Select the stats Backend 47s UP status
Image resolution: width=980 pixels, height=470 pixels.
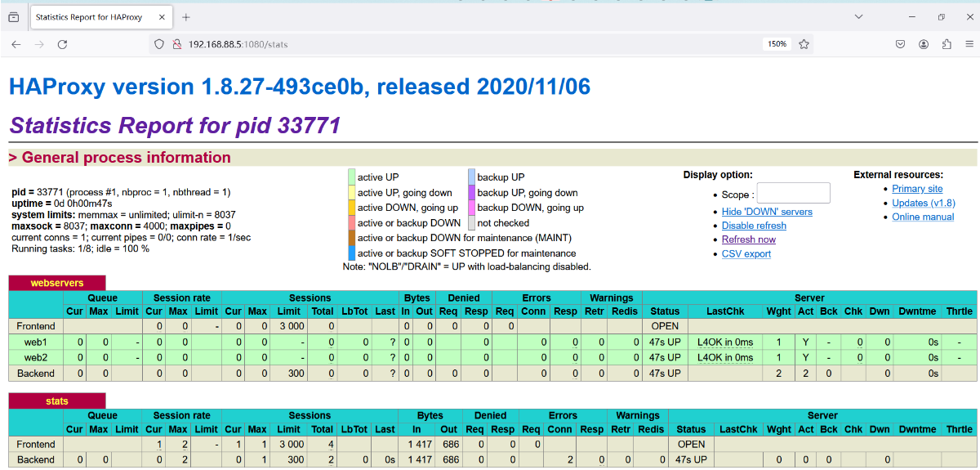692,459
